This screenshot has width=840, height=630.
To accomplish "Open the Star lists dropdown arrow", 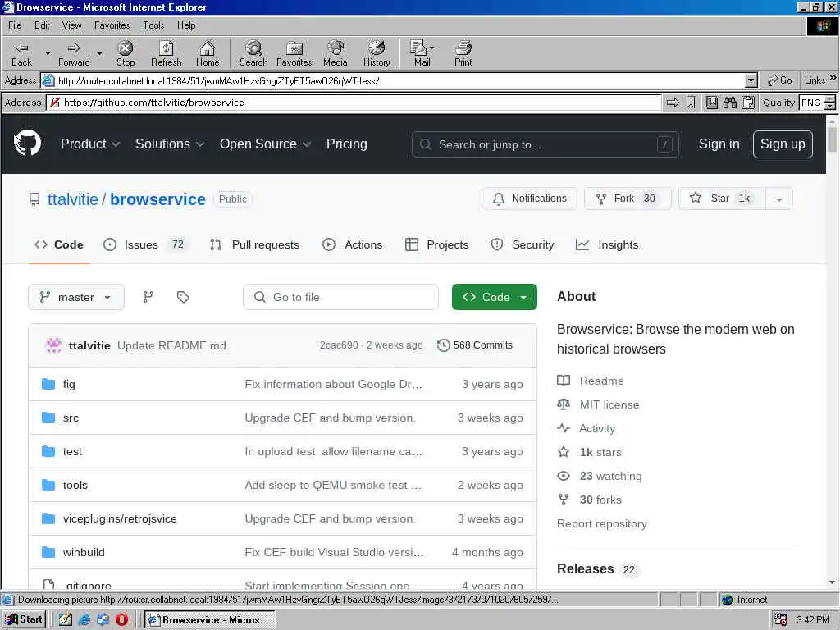I will pos(779,199).
